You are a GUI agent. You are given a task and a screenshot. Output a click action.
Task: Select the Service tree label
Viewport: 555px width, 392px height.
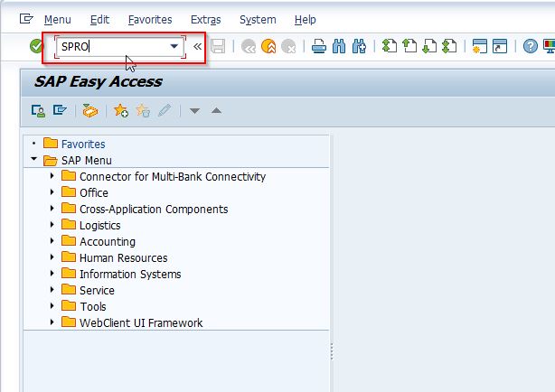point(97,291)
